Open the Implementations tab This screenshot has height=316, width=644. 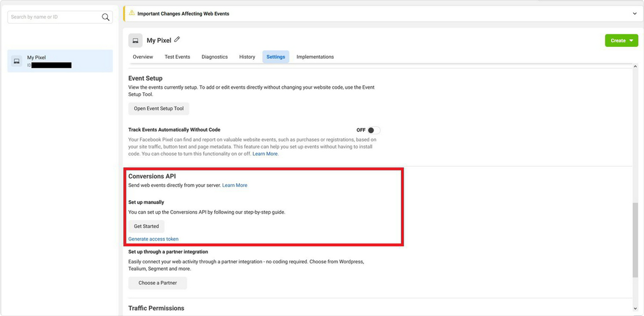[x=315, y=56]
